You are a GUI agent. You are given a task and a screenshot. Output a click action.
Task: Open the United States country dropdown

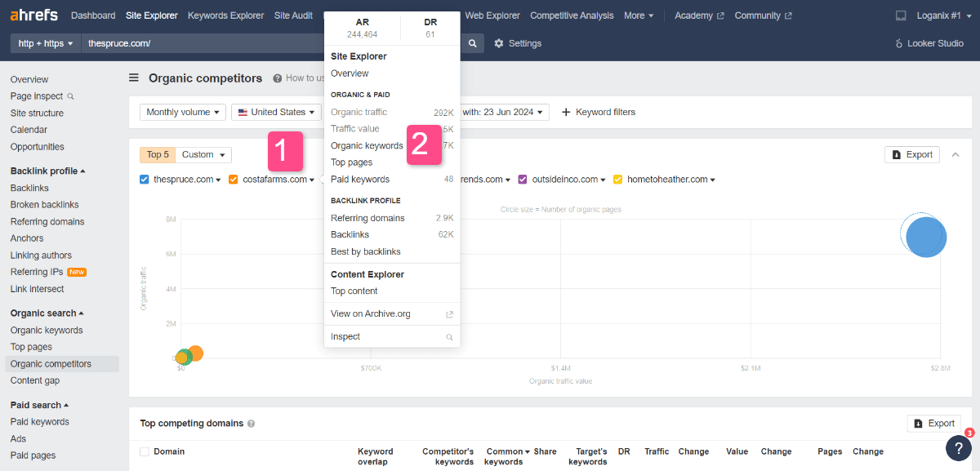(x=276, y=112)
